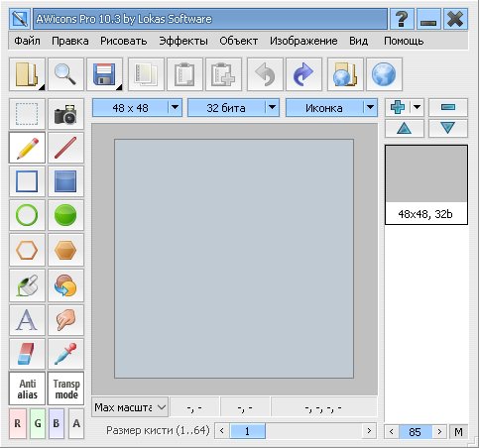Open the Правка menu
Image resolution: width=479 pixels, height=448 pixels.
70,41
